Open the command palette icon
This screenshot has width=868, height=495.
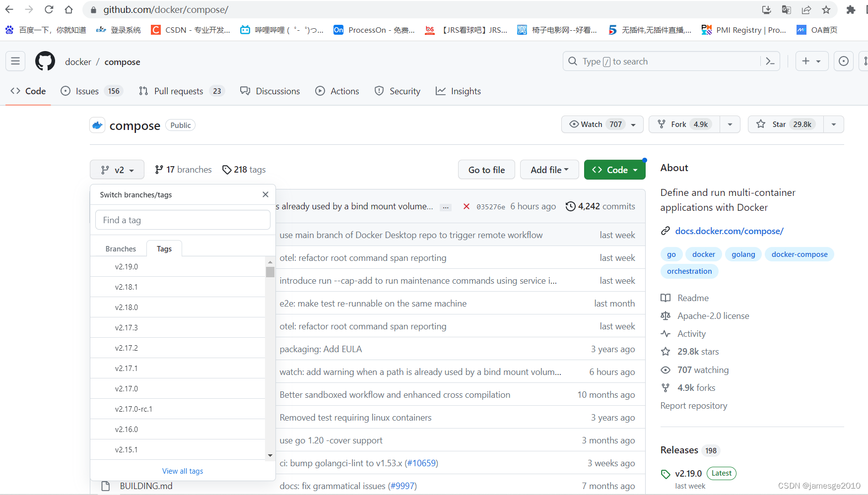pyautogui.click(x=770, y=61)
